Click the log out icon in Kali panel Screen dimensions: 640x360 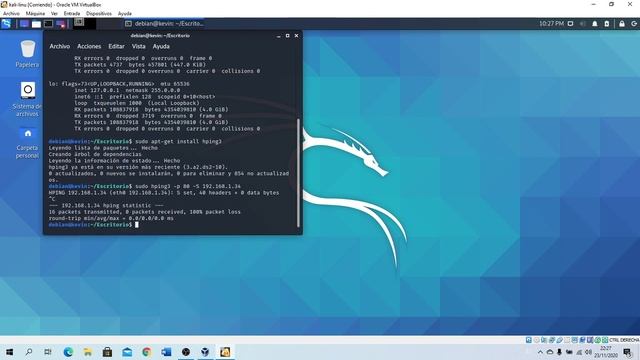(x=634, y=24)
